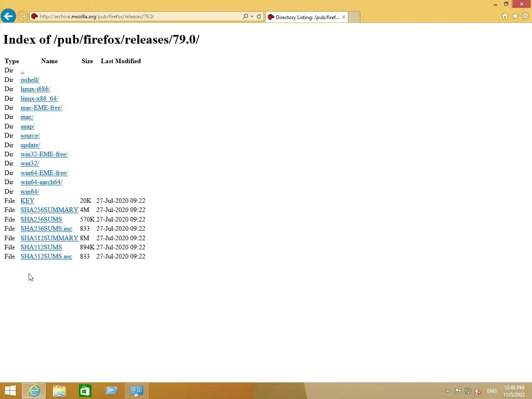
Task: Open the mac-EME-free/ directory
Action: (x=42, y=108)
